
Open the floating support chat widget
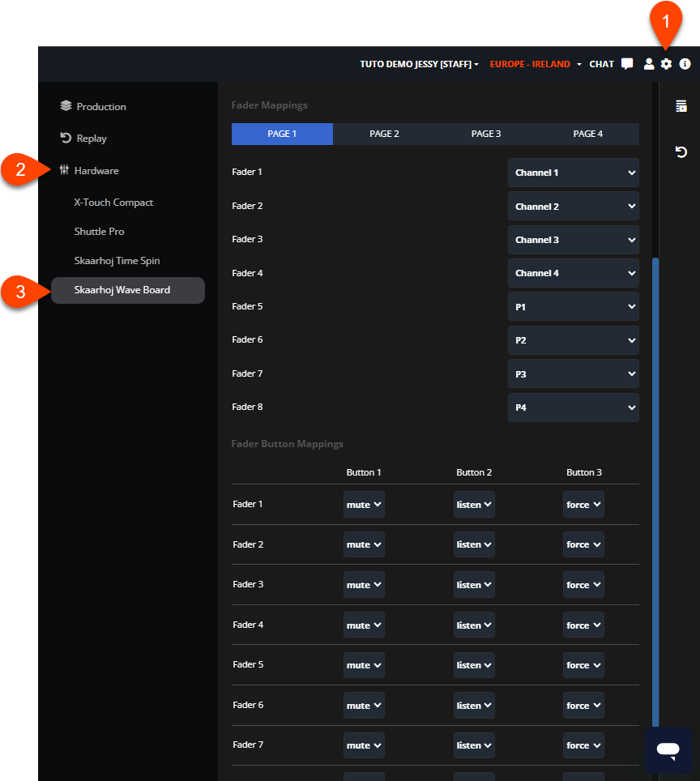coord(668,749)
